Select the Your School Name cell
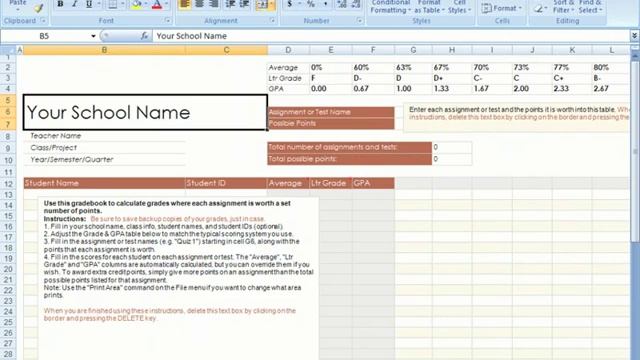Viewport: 640px width, 360px height. (145, 112)
